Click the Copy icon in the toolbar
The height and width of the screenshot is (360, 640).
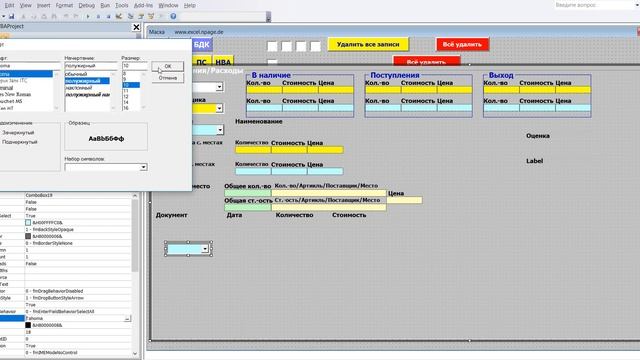[33, 16]
